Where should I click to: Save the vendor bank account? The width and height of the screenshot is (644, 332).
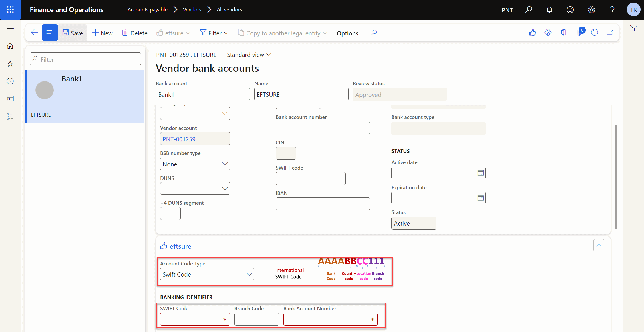click(x=73, y=33)
